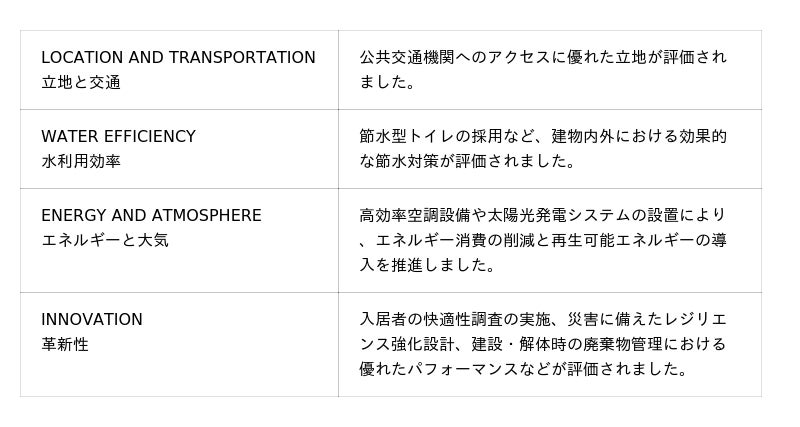Click the INNOVATION heading
The height and width of the screenshot is (427, 800).
coord(92,320)
